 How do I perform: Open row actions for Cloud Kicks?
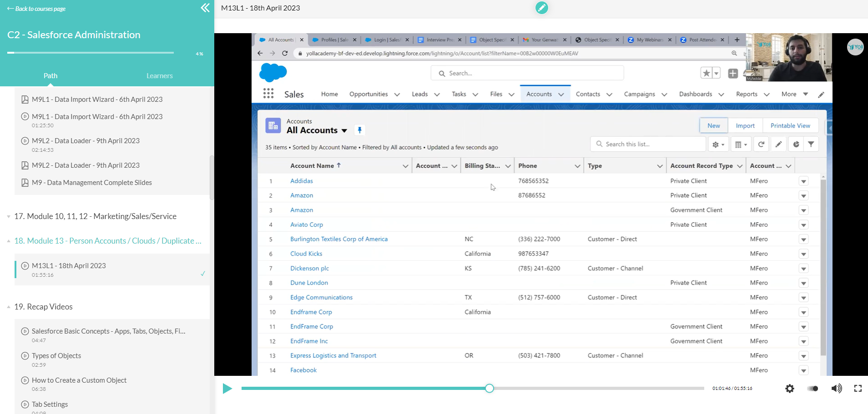point(803,254)
